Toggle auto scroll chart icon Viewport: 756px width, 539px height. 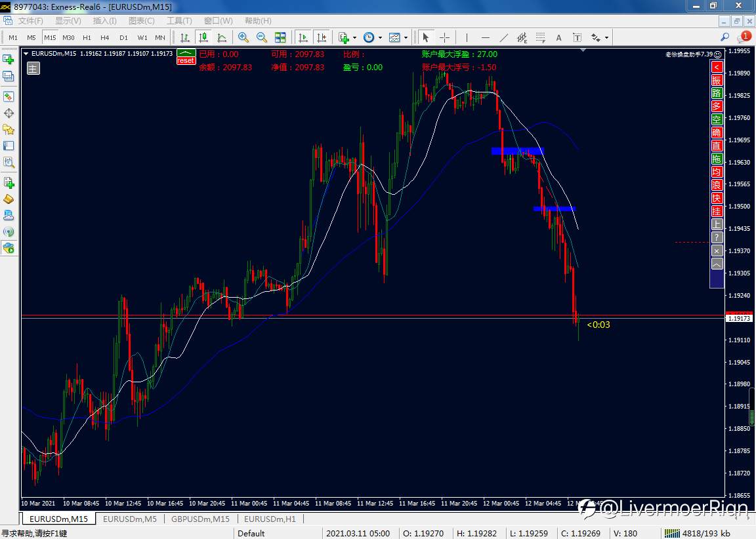point(303,37)
